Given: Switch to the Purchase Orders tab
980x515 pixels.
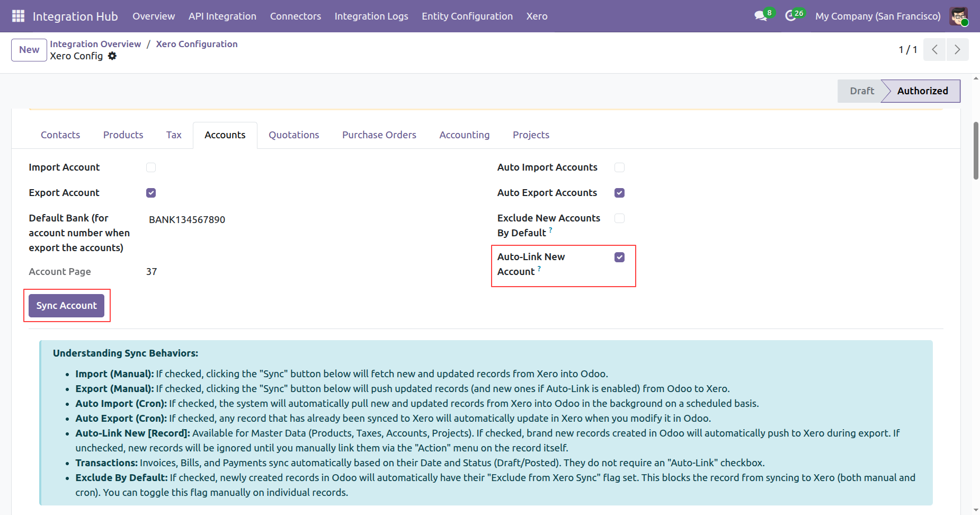Looking at the screenshot, I should tap(379, 135).
